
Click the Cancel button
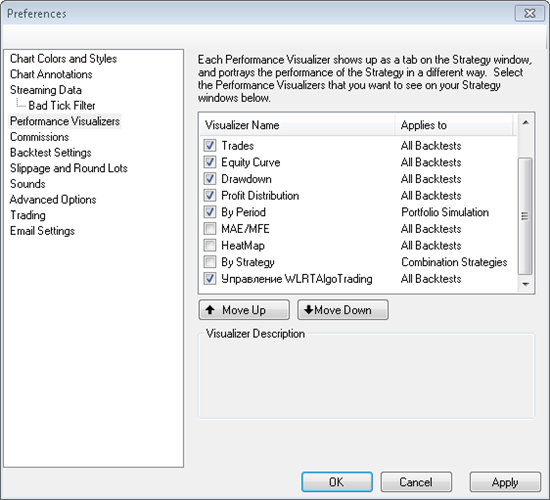tap(416, 482)
